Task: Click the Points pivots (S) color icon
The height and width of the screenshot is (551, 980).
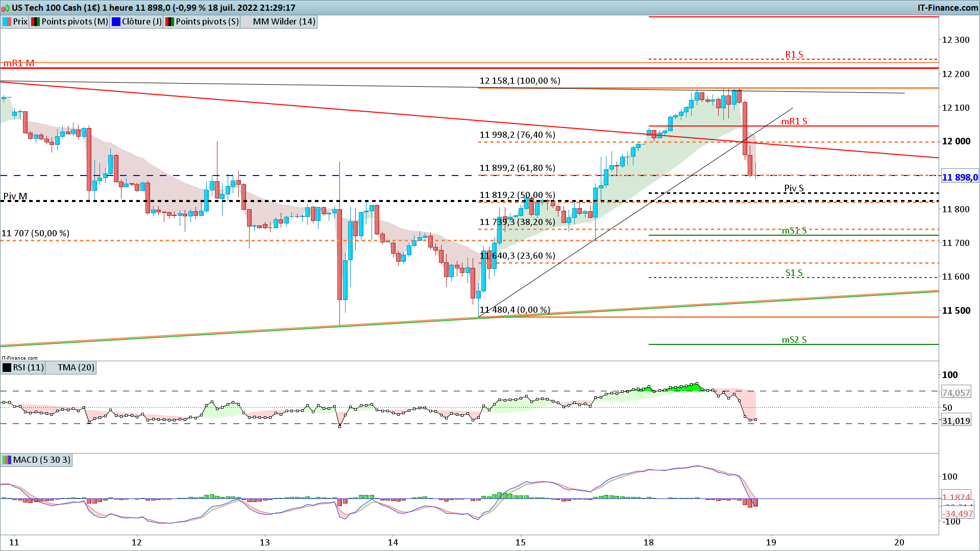Action: [x=170, y=21]
